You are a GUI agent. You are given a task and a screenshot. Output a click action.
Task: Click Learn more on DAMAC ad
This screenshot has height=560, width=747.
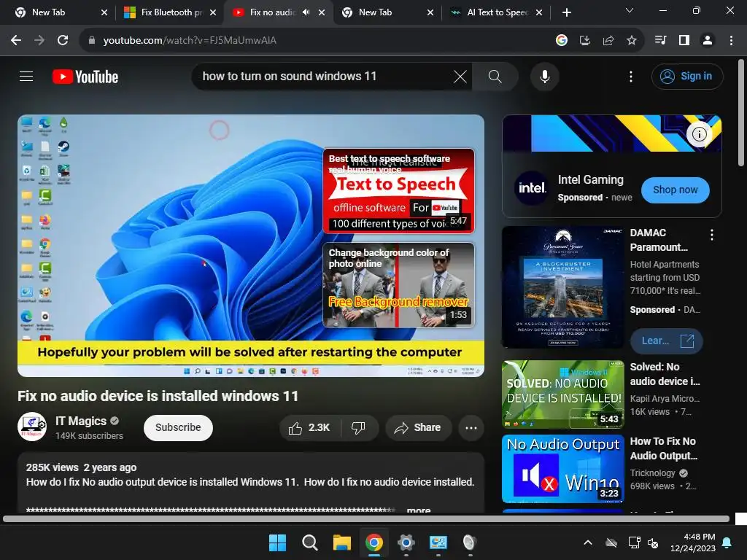coord(667,341)
